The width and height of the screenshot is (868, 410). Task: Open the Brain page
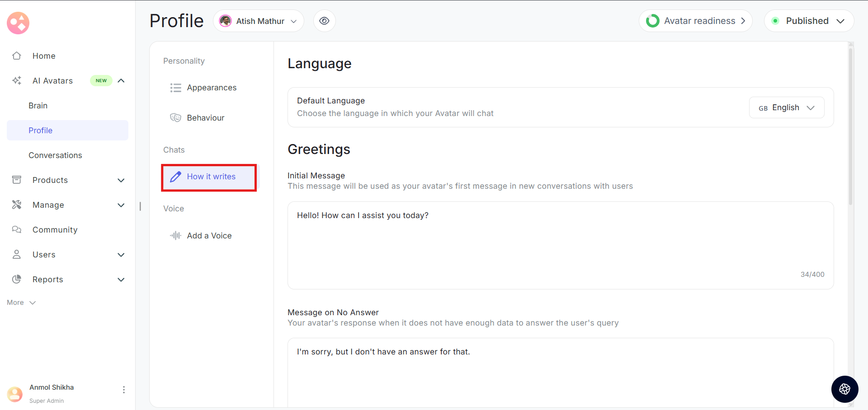tap(38, 106)
